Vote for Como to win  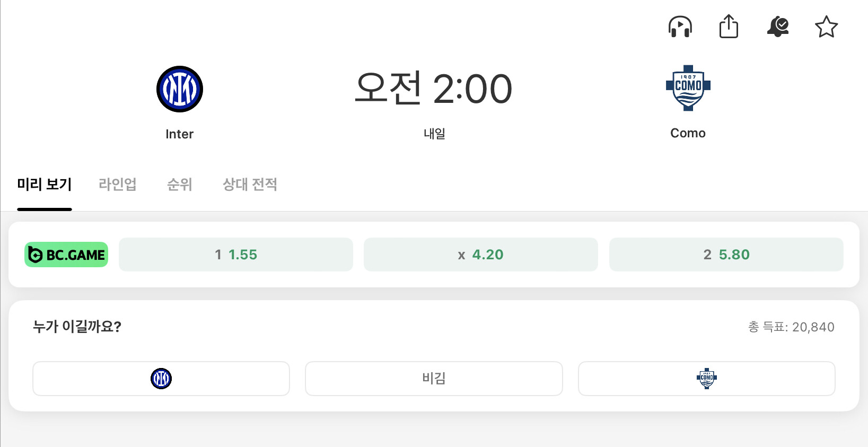tap(706, 379)
